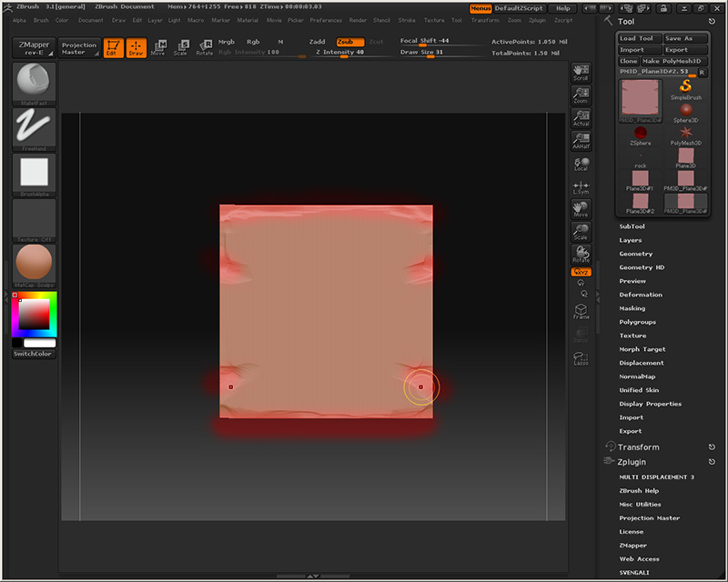Toggle the L.Sym symmetry icon

click(581, 187)
